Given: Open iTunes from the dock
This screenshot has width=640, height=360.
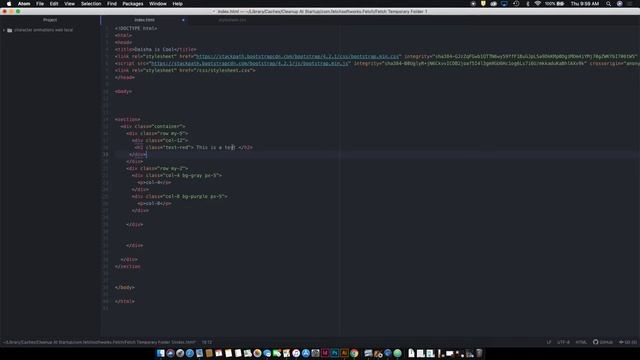Looking at the screenshot, I should click(x=296, y=353).
